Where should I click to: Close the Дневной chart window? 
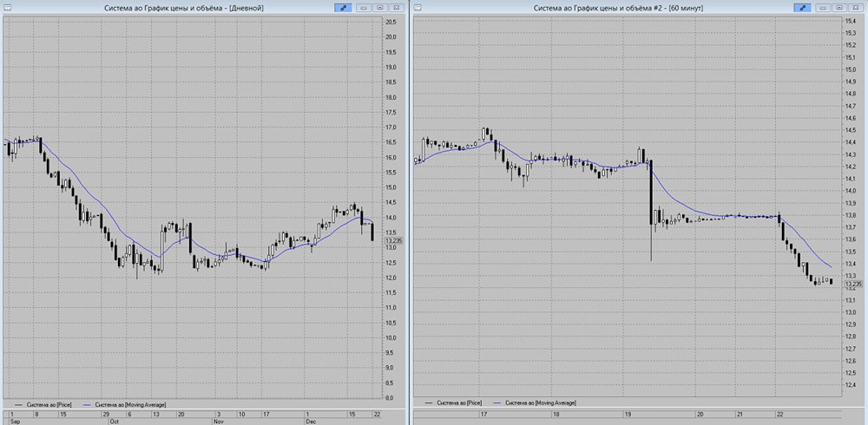(396, 8)
